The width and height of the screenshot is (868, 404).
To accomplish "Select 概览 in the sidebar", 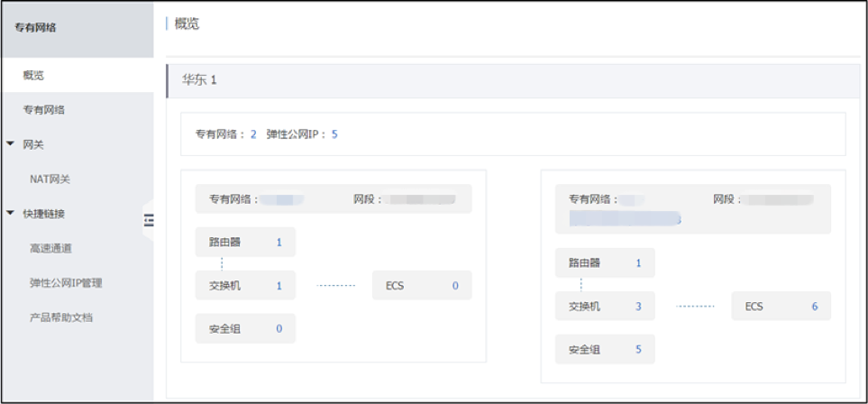I will [x=33, y=75].
